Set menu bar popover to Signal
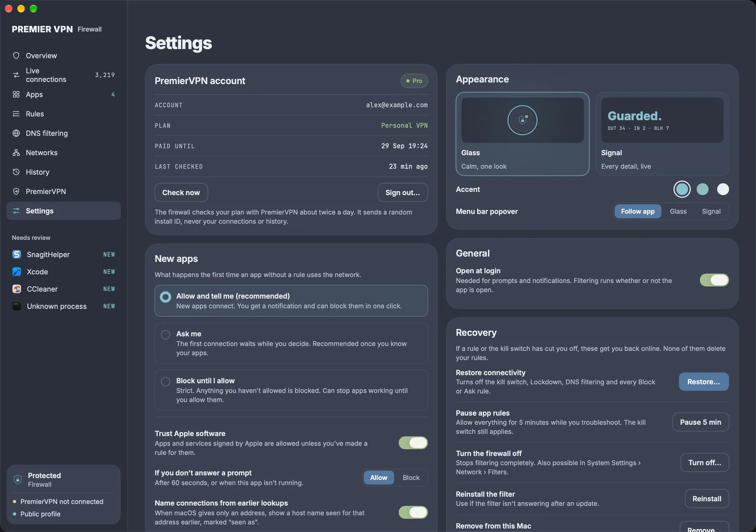The width and height of the screenshot is (756, 532). click(x=711, y=211)
